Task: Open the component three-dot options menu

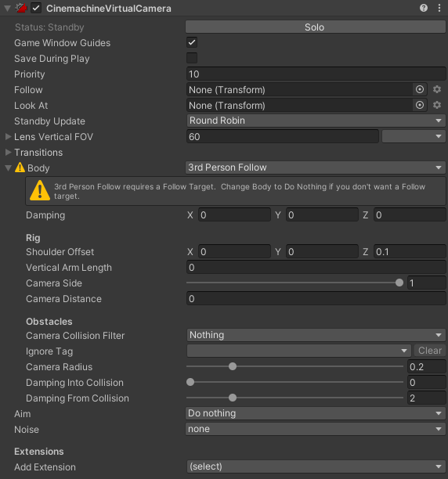Action: coord(439,8)
